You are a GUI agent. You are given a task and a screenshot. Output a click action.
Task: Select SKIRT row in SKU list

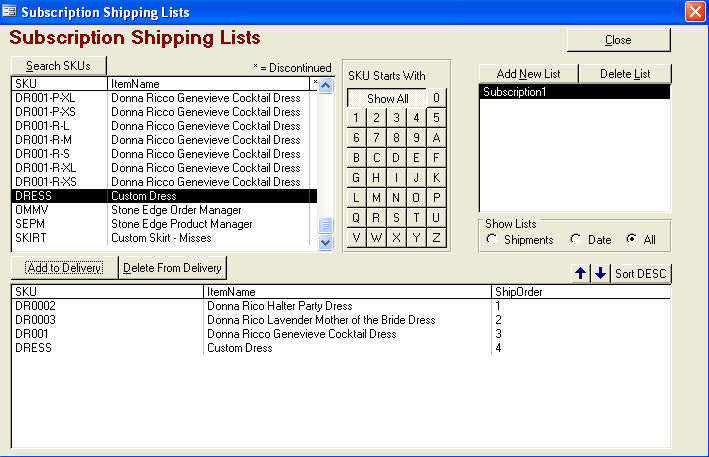[x=160, y=238]
